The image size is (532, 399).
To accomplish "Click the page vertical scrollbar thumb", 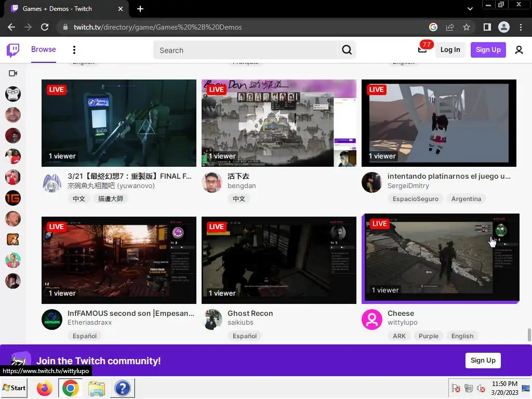I will coord(529,335).
